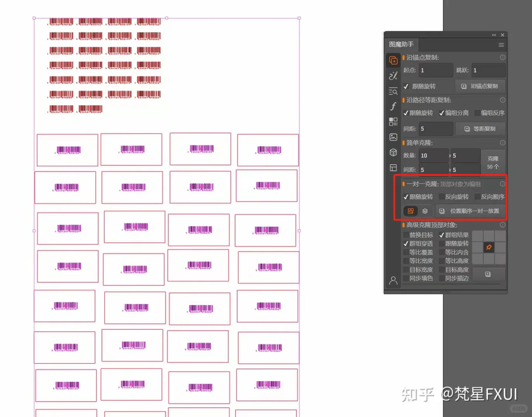Click the orange pin center anchor cell
The image size is (532, 417).
[489, 247]
